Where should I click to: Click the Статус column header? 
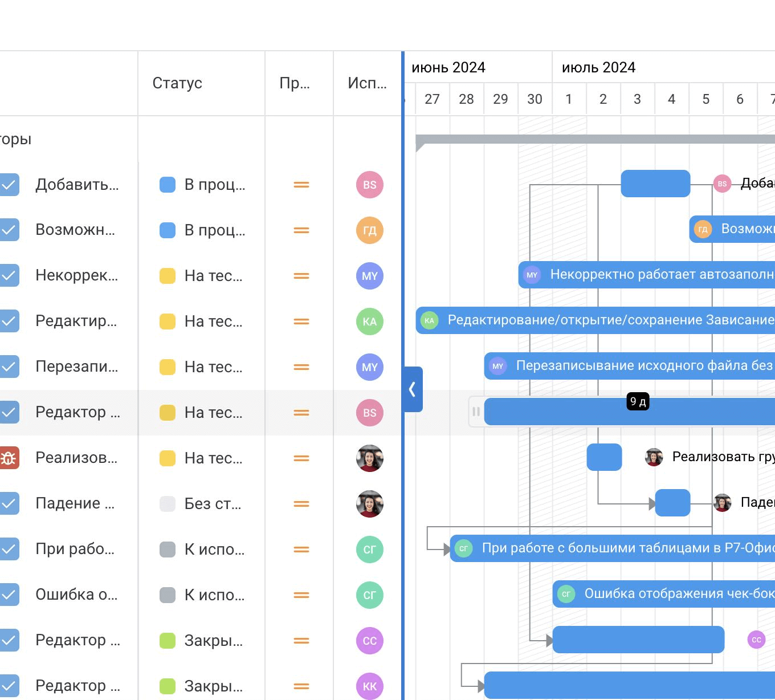tap(177, 83)
